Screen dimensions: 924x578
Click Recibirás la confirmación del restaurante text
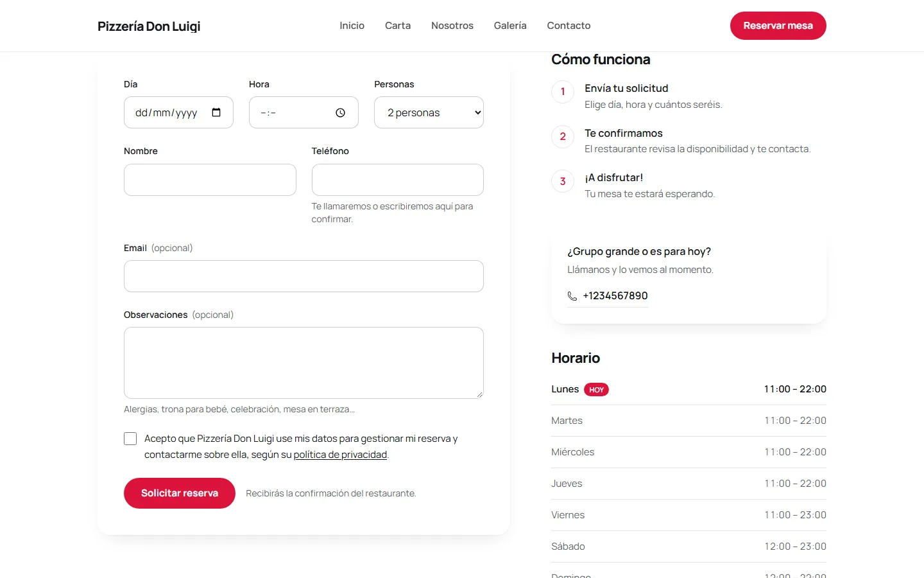tap(331, 493)
